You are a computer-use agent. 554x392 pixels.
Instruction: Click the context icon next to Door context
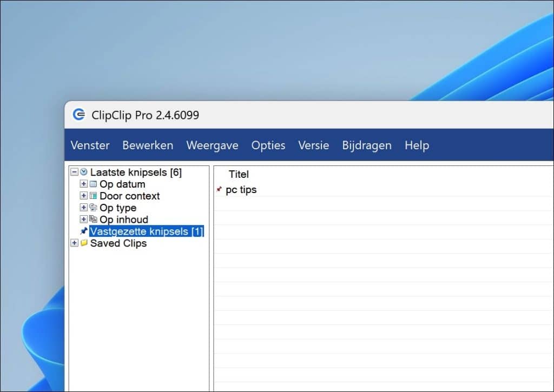(93, 196)
